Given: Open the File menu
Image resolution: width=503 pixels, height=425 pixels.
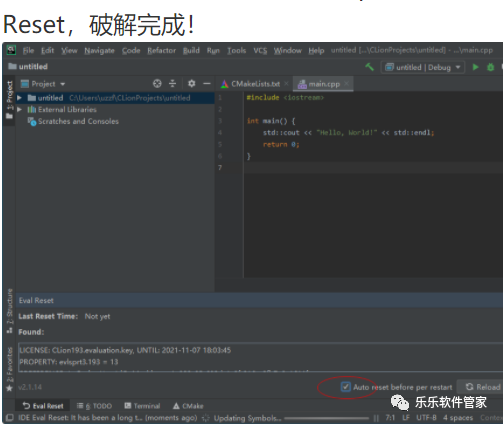Looking at the screenshot, I should pos(28,50).
